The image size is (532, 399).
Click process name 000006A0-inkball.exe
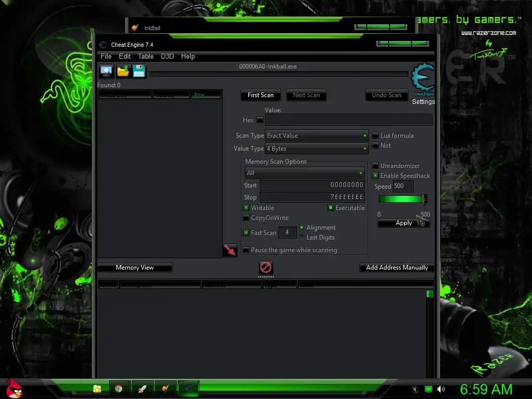(x=268, y=66)
